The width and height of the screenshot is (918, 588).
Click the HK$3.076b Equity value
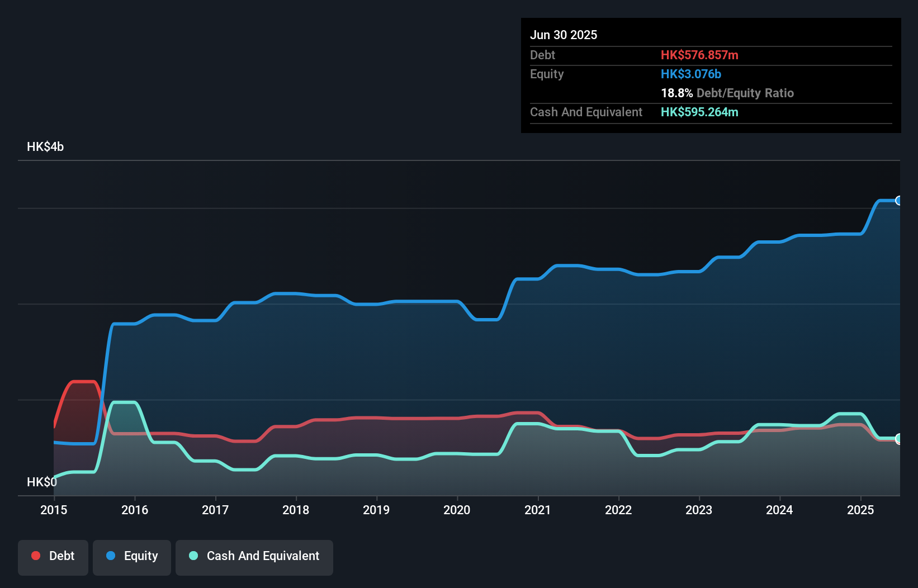(691, 74)
